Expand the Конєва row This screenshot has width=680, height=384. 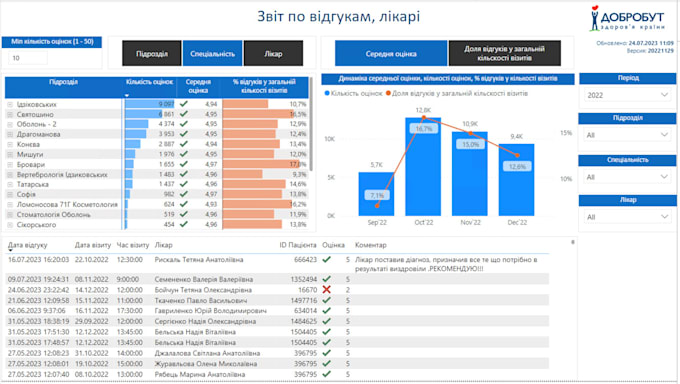point(10,144)
